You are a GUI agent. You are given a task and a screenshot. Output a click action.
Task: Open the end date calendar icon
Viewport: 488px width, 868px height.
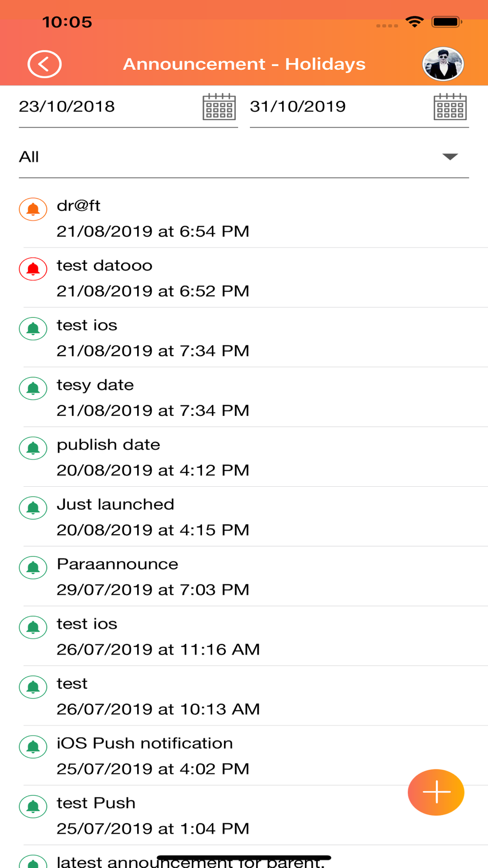[x=450, y=107]
